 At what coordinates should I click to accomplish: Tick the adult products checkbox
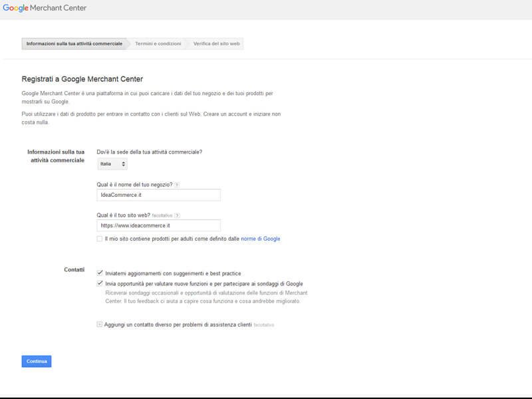(x=99, y=239)
